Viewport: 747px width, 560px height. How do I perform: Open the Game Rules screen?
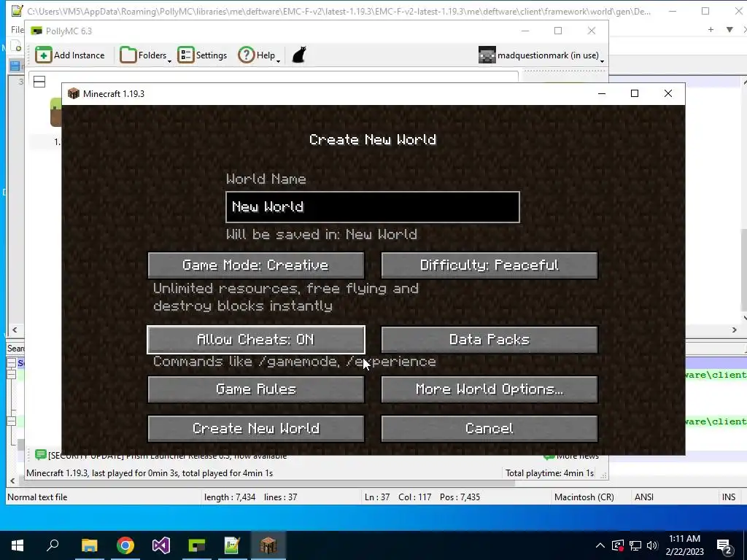[x=256, y=389]
